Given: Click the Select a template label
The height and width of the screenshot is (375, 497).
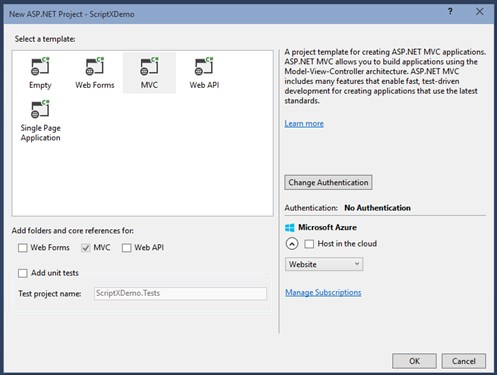Looking at the screenshot, I should point(45,39).
